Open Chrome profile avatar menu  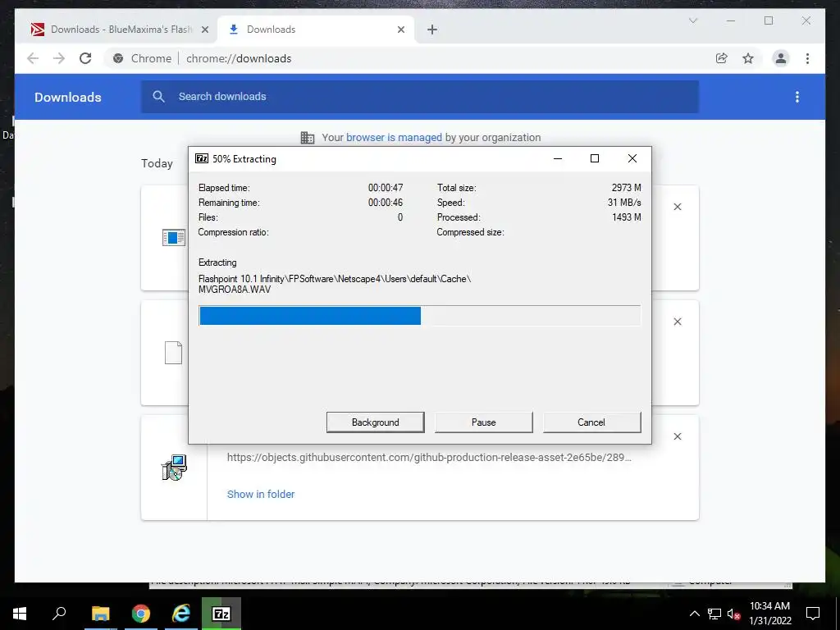[x=781, y=58]
